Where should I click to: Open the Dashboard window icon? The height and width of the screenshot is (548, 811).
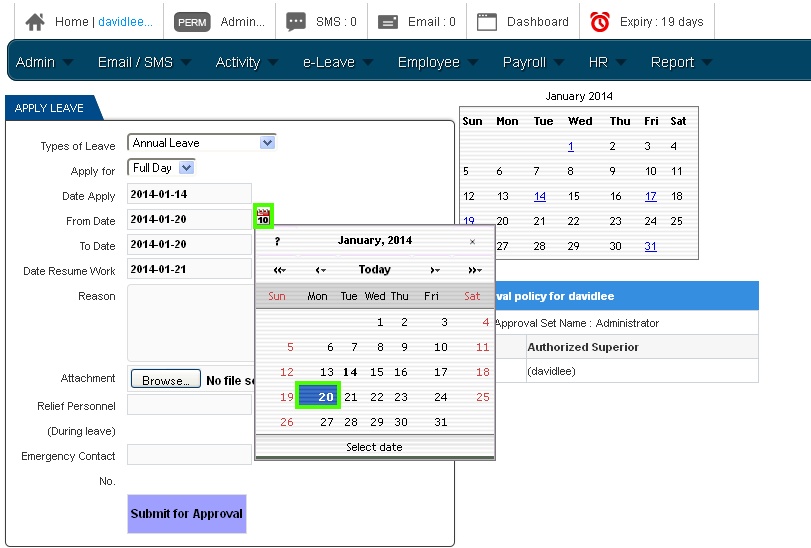click(x=487, y=22)
